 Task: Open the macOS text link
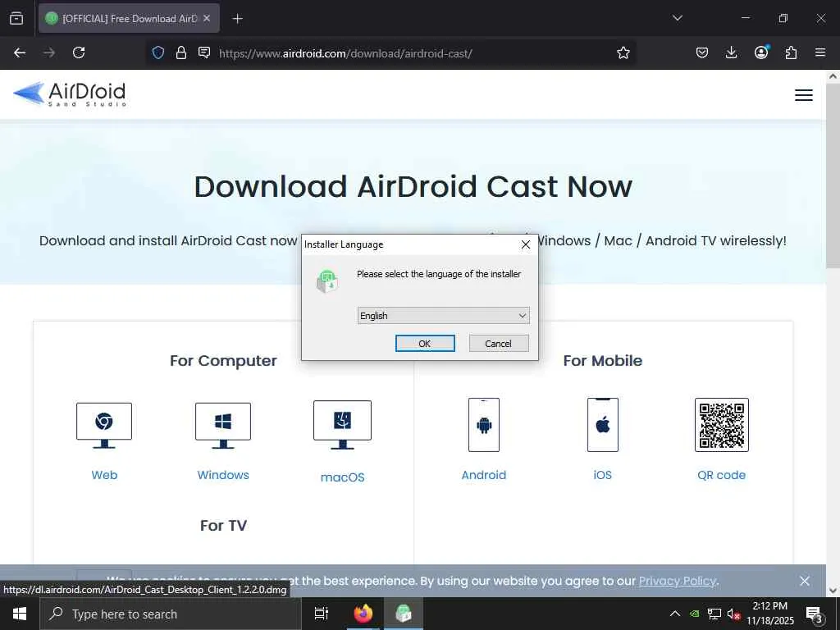click(342, 477)
